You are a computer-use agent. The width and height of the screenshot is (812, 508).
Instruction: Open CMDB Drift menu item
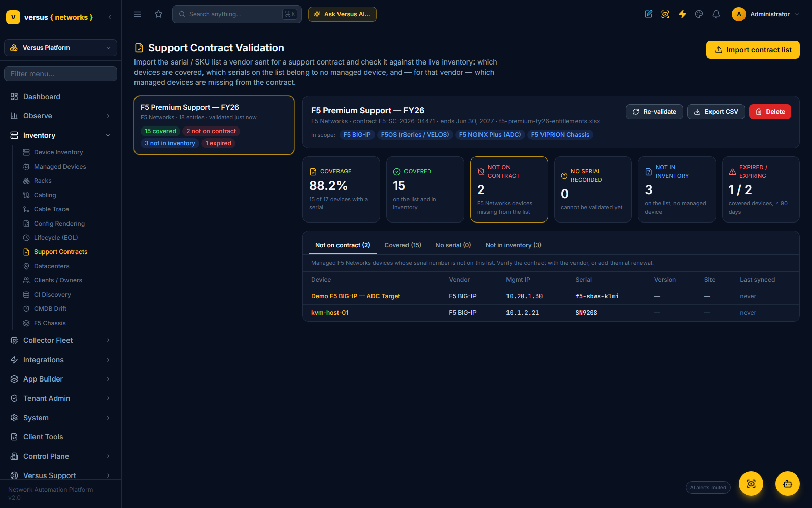point(50,309)
